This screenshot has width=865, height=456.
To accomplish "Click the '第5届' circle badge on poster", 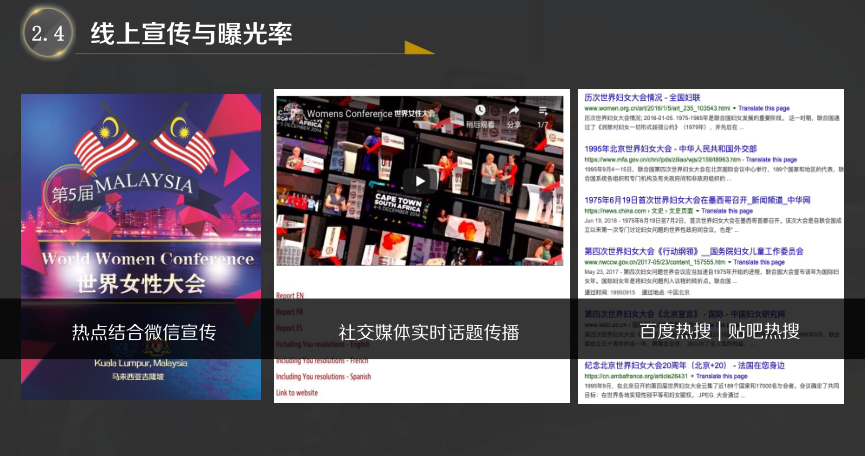I will (72, 194).
